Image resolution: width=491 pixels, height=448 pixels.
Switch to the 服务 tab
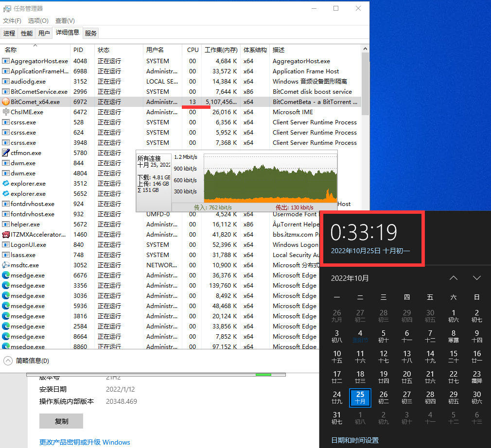pyautogui.click(x=91, y=33)
